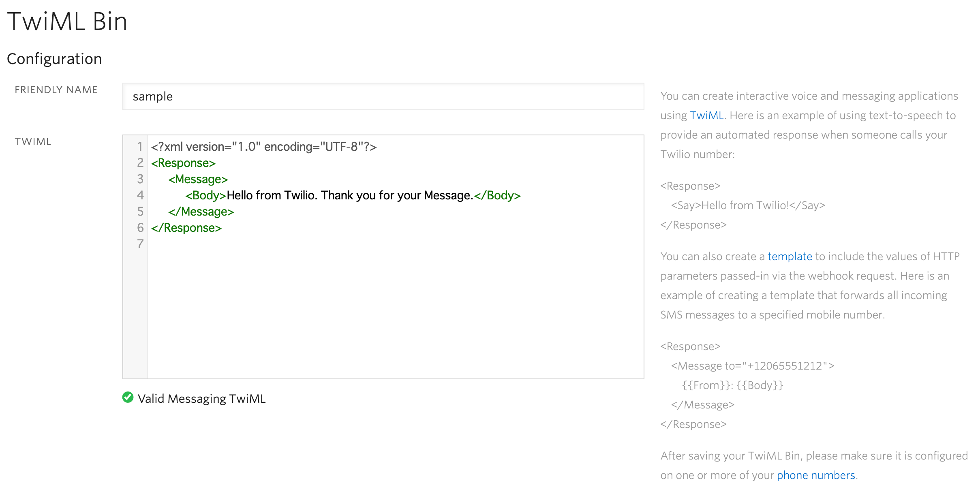Click the closing Response tag in editor

tap(186, 228)
